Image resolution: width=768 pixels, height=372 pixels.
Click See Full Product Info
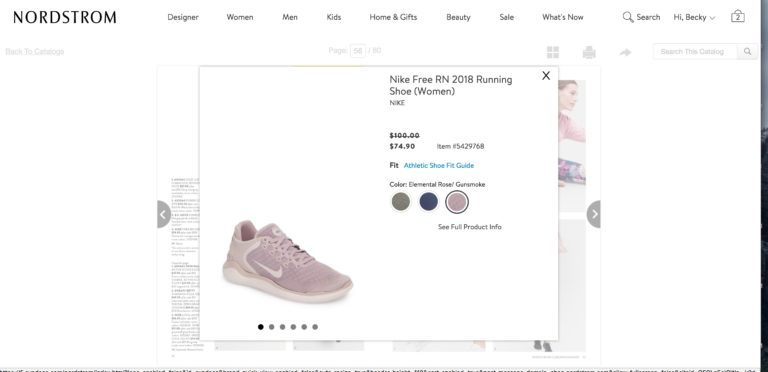[470, 227]
